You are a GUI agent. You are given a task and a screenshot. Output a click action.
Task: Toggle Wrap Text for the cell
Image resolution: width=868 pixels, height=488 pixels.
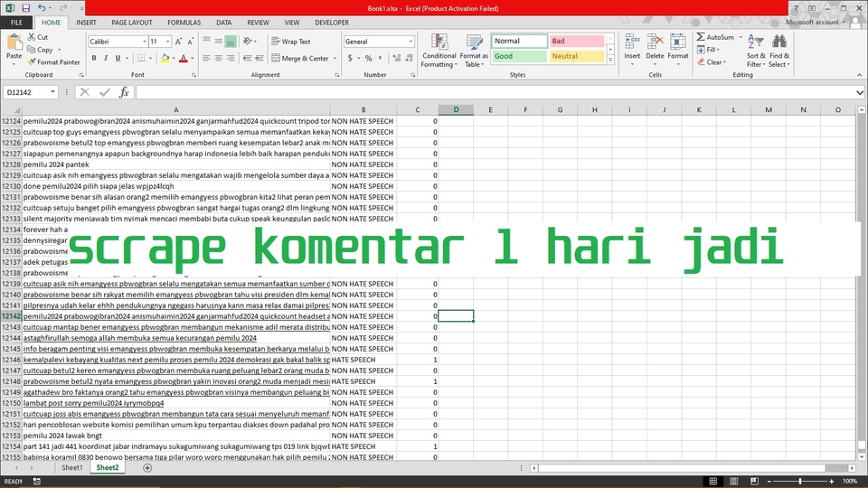tap(290, 42)
